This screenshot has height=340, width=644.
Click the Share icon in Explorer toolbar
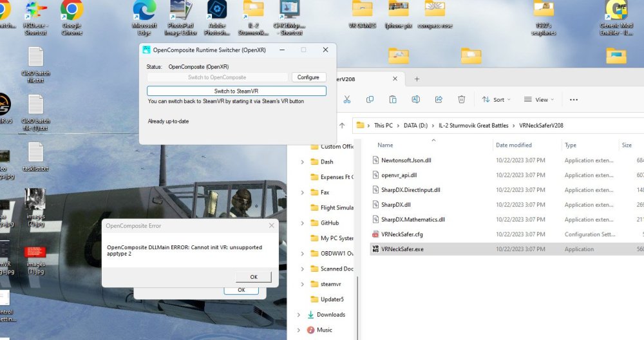[439, 100]
